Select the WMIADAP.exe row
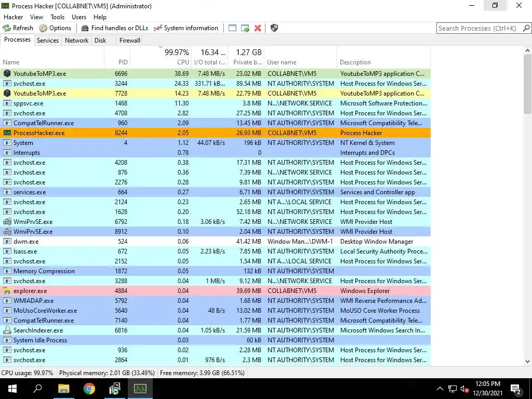The width and height of the screenshot is (532, 399). point(216,301)
